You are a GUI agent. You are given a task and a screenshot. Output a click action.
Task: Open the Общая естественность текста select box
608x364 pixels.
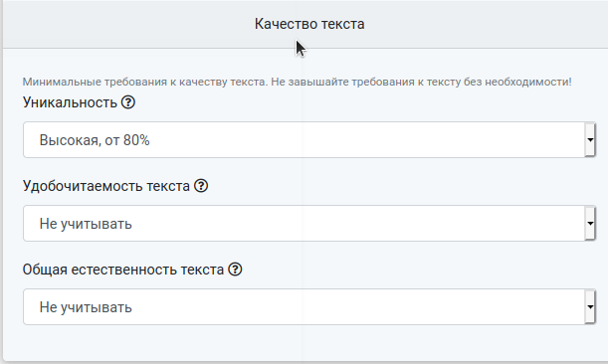(x=309, y=306)
